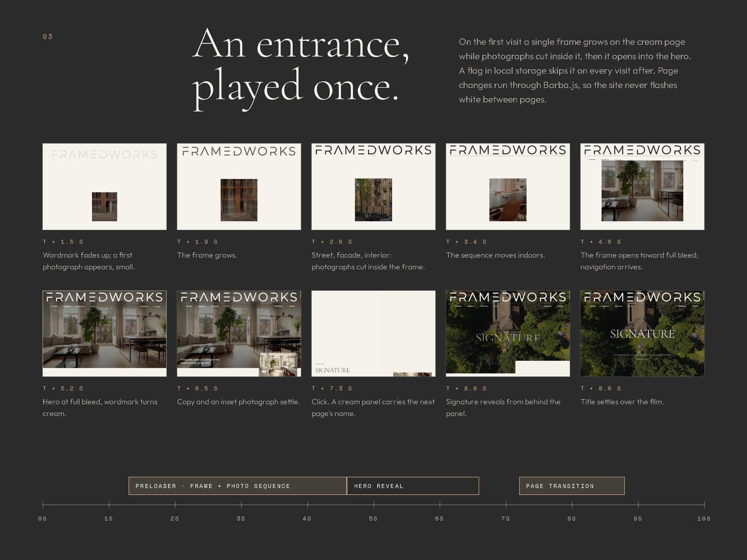Screen dimensions: 747x560
Task: Select the '03' page number
Action: [x=48, y=36]
